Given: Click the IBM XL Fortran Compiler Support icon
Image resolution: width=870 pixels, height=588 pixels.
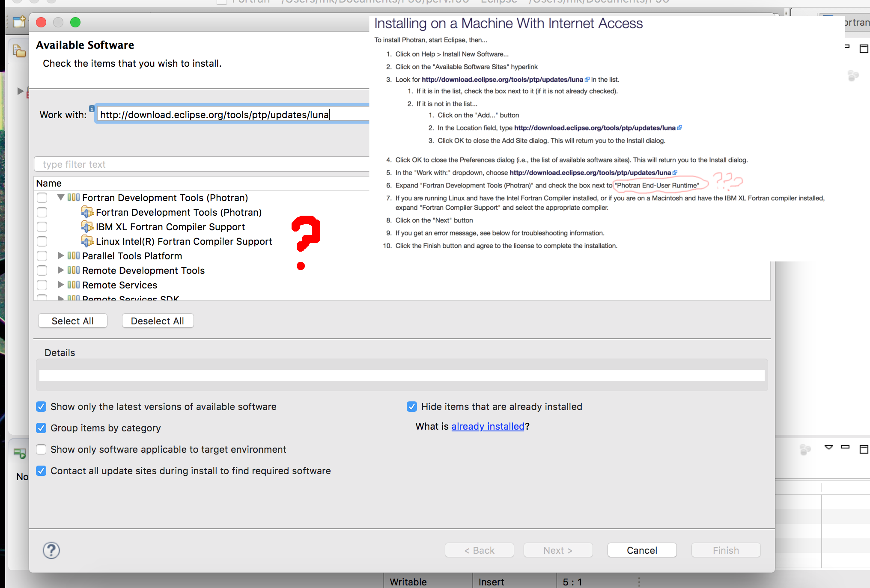Looking at the screenshot, I should [x=87, y=227].
